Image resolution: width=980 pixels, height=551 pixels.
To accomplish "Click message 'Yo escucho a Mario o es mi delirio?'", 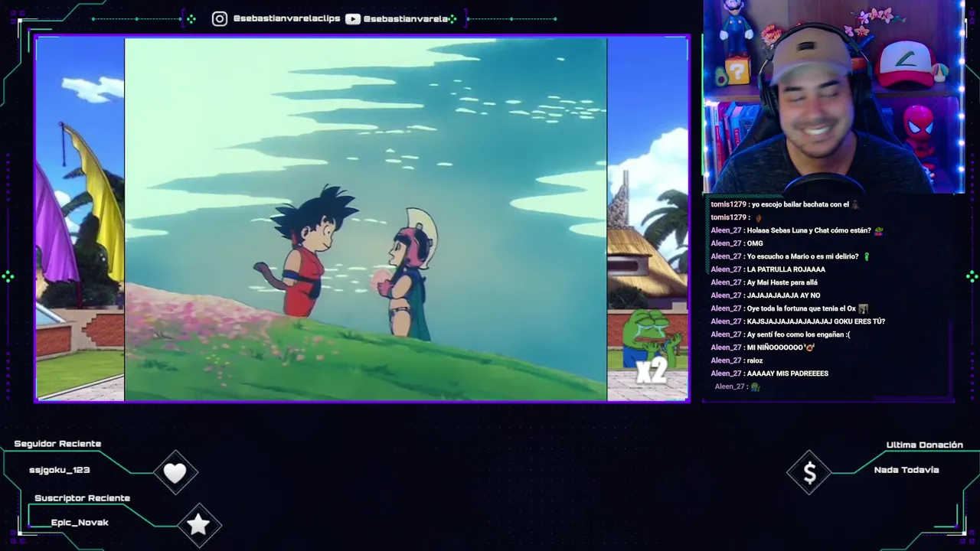I will pos(803,256).
